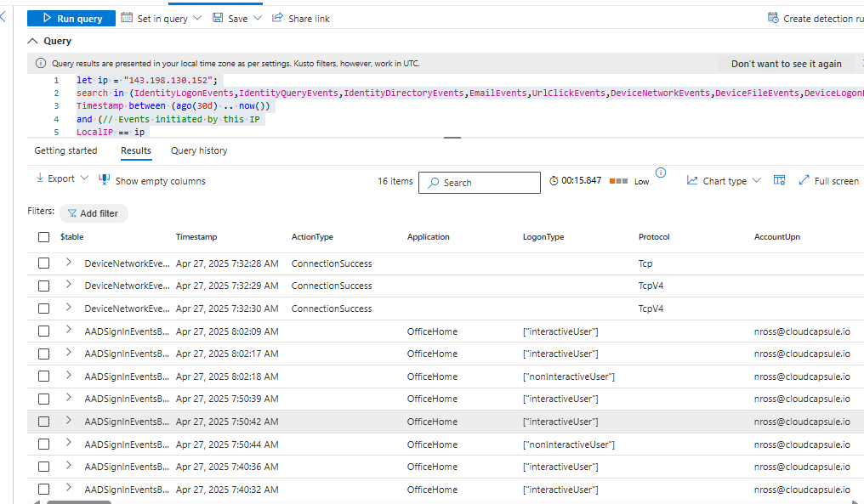Click the Tcp protocol cell in first row
864x504 pixels.
(645, 263)
